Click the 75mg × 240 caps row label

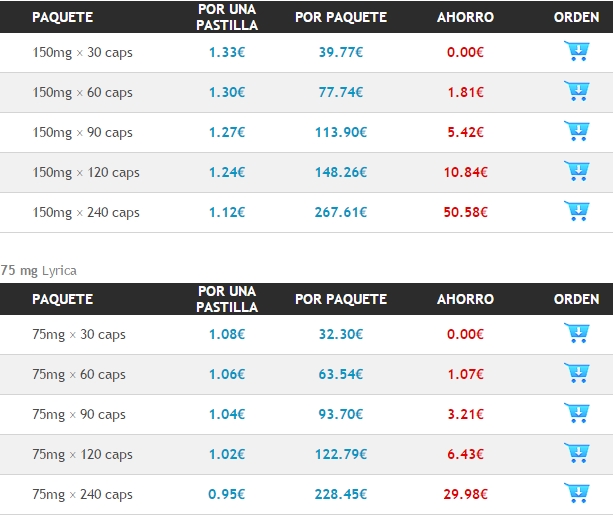(x=82, y=494)
